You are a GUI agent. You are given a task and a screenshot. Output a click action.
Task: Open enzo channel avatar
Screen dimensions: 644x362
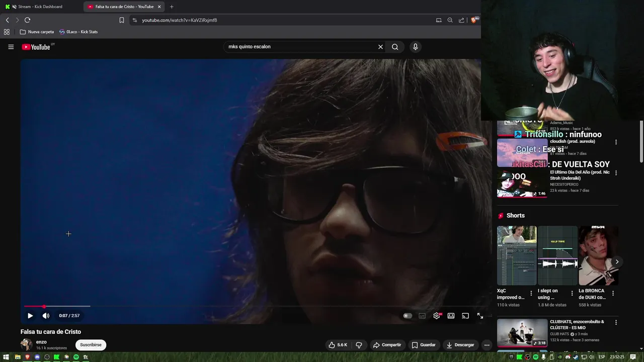(x=26, y=344)
